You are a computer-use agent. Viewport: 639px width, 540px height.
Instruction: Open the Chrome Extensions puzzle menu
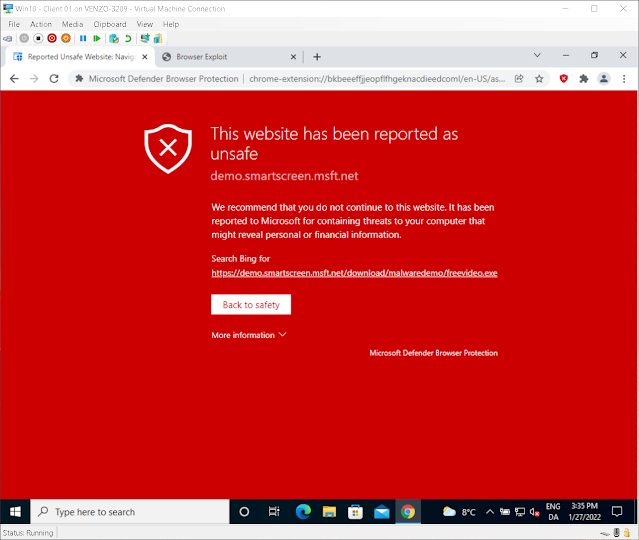[x=584, y=79]
